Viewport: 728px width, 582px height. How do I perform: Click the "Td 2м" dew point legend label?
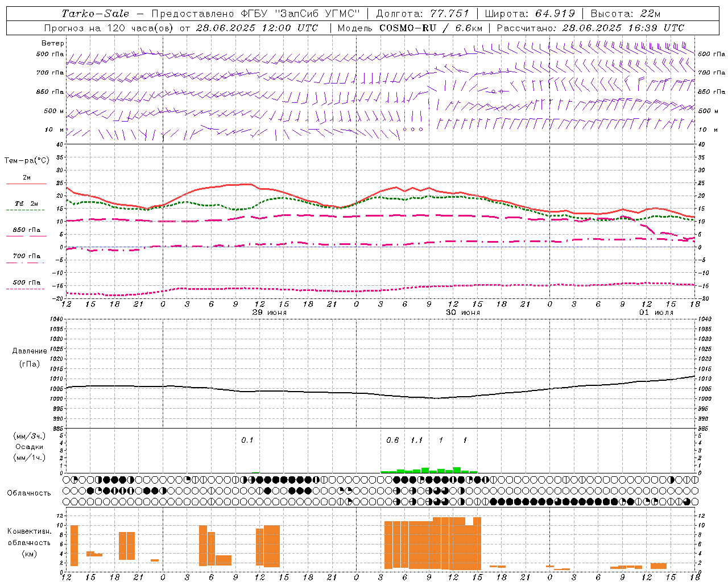pyautogui.click(x=26, y=203)
